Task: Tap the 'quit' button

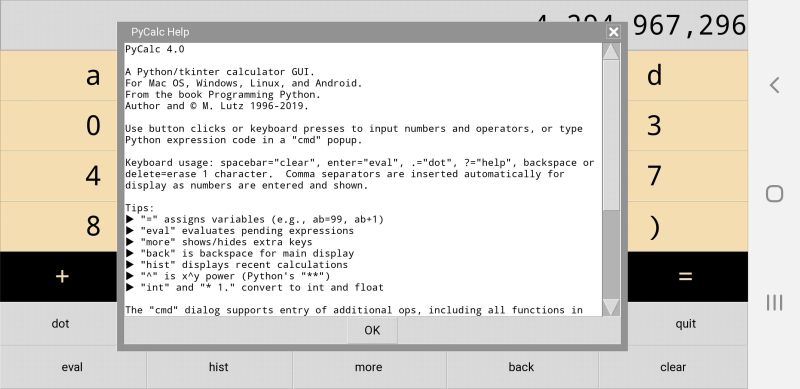Action: click(686, 324)
